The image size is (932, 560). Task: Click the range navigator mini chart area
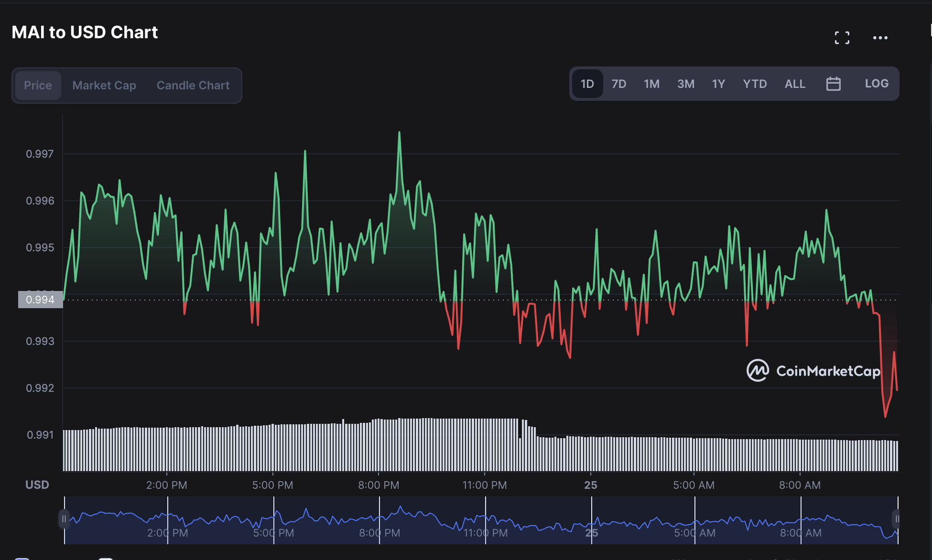click(x=481, y=520)
